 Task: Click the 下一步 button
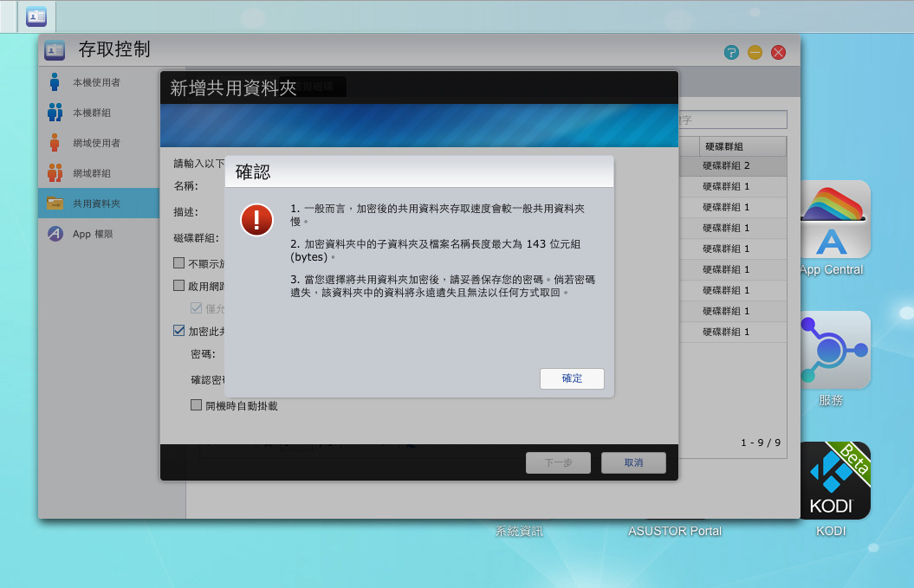(559, 462)
